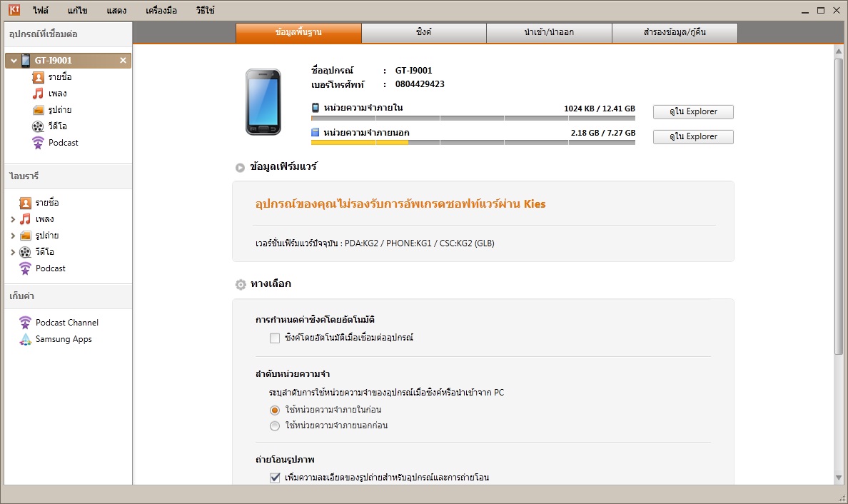Click the 2.18 GB / 7.27 GB value

click(603, 133)
